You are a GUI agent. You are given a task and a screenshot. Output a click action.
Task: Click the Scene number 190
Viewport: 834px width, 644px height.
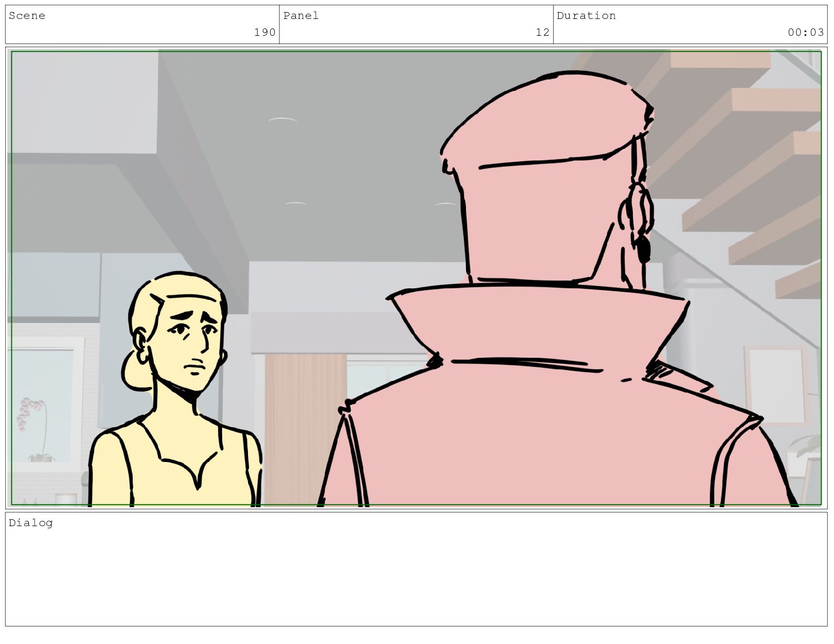264,33
